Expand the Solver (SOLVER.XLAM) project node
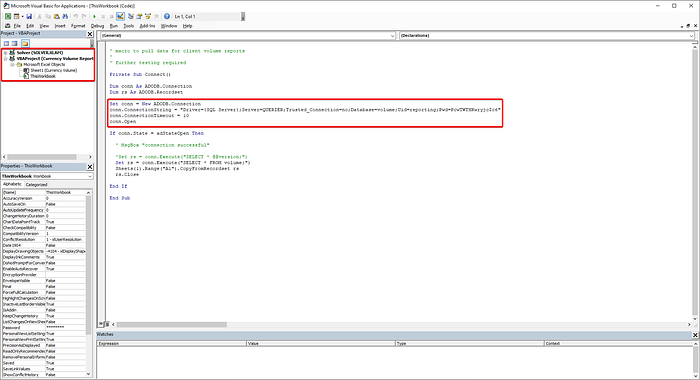700x380 pixels. (5, 53)
